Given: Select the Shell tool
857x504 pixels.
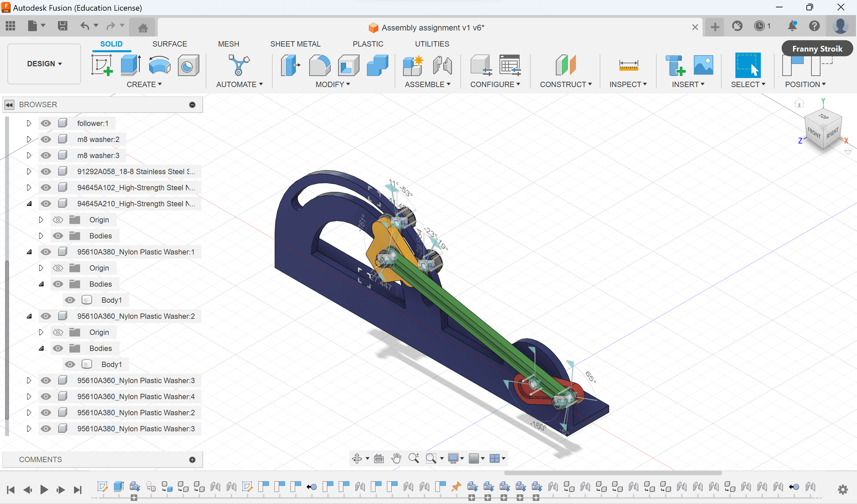Looking at the screenshot, I should [348, 65].
